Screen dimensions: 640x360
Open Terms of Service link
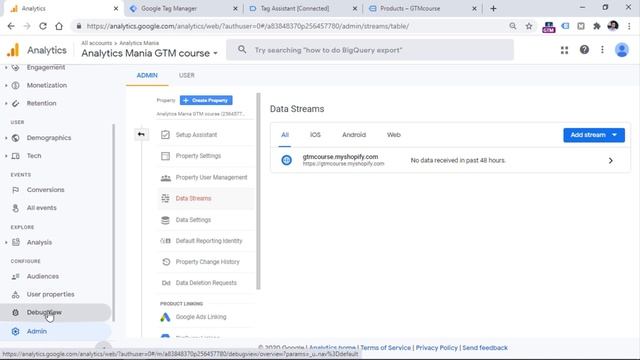point(385,348)
